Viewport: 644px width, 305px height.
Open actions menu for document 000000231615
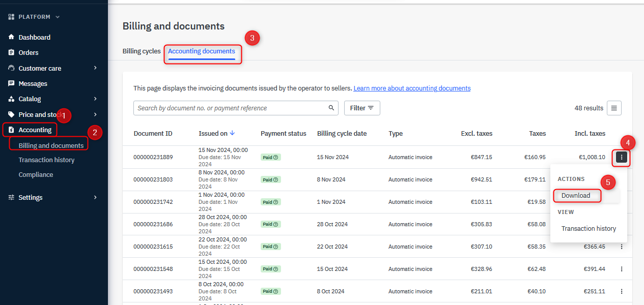(622, 247)
